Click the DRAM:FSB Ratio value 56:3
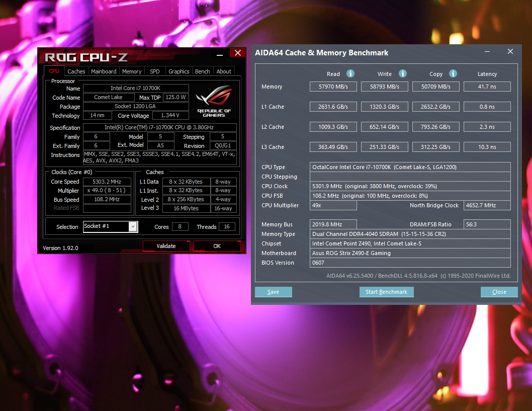The image size is (532, 411). tap(487, 224)
